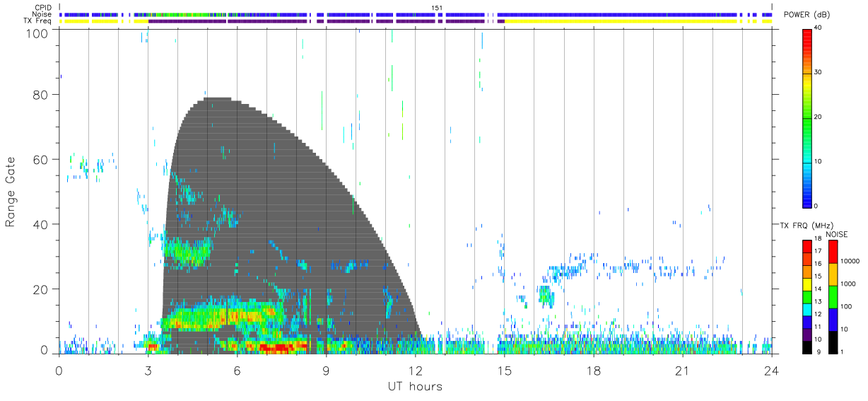Click noise legend value '1000'

(850, 284)
